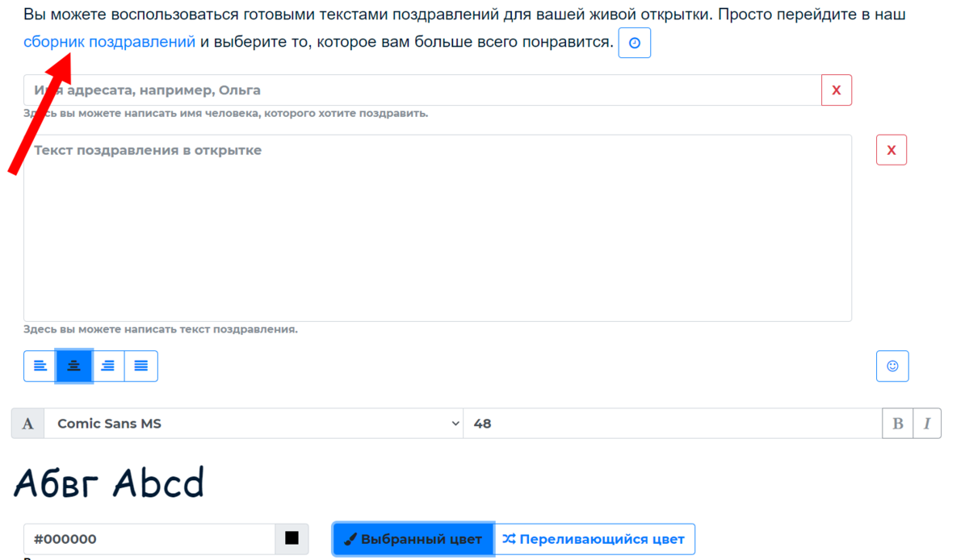Click the font size field showing 48
The height and width of the screenshot is (560, 969).
673,424
